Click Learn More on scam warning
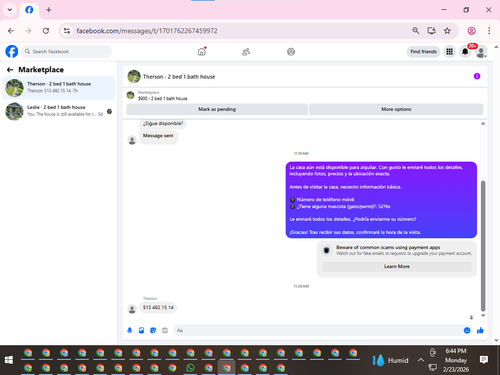This screenshot has width=500, height=375. point(397,267)
